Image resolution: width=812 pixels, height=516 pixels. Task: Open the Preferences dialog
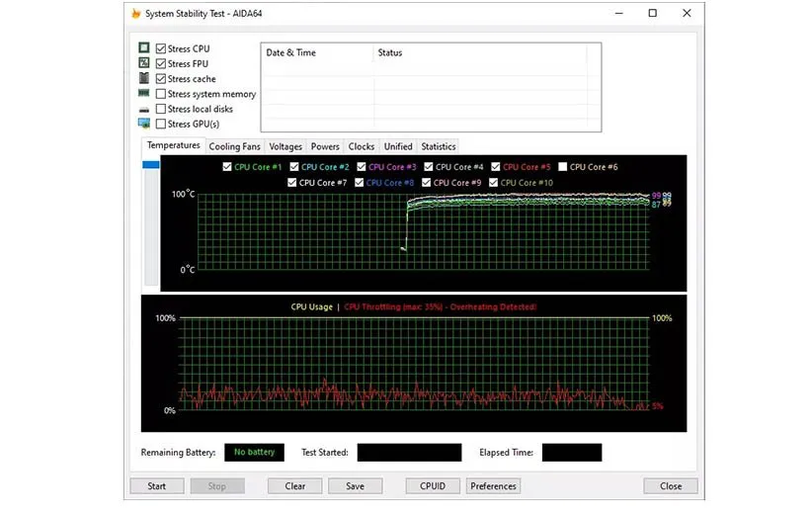tap(493, 486)
